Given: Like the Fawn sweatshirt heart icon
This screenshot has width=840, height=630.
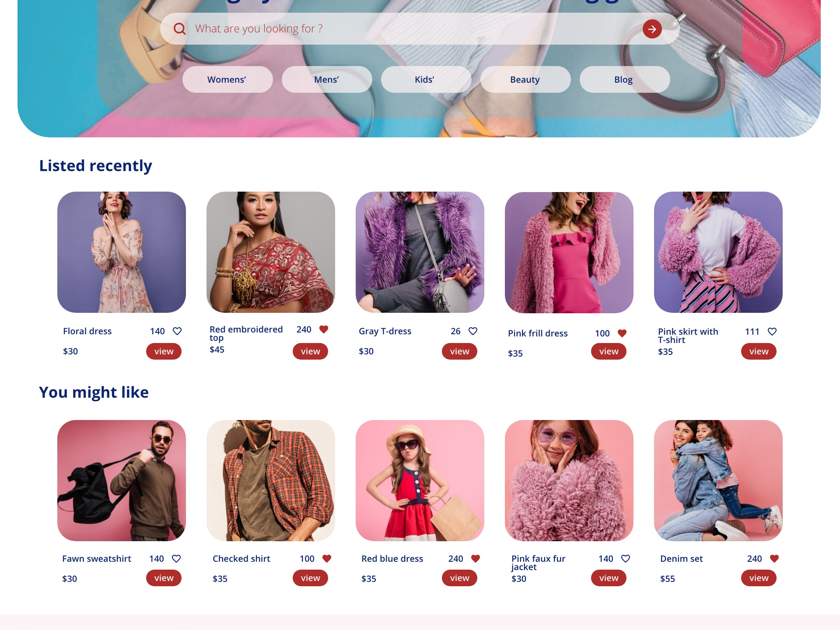Looking at the screenshot, I should (x=176, y=559).
